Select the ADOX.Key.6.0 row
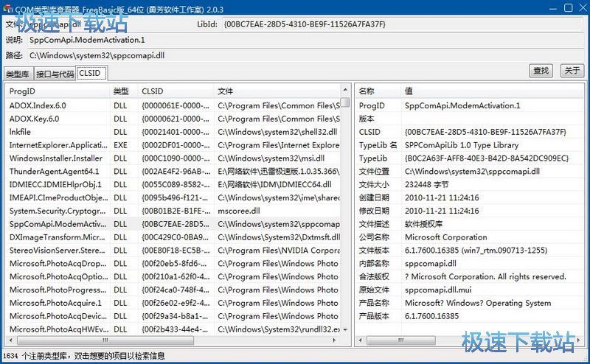The height and width of the screenshot is (364, 590). pyautogui.click(x=173, y=119)
